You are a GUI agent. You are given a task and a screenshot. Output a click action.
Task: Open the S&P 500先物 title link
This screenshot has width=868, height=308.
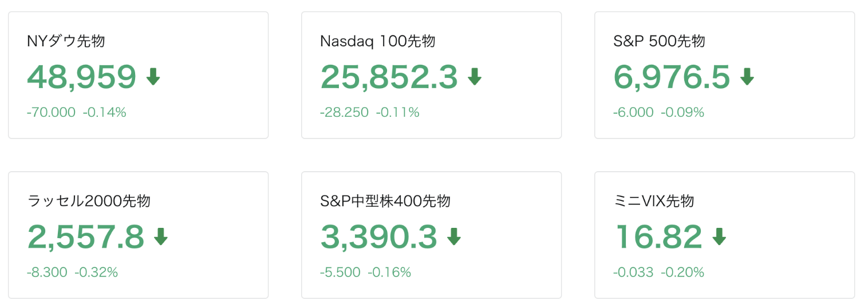659,41
